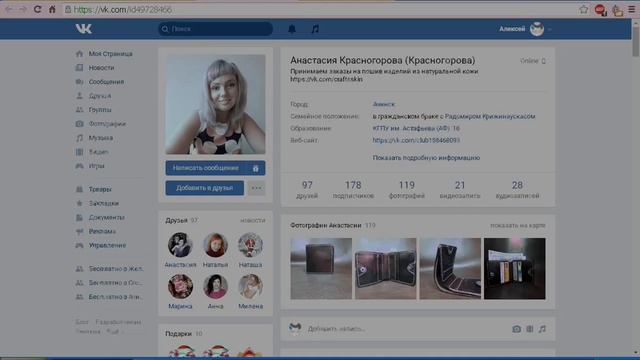Attach video with film icon in post box
Image resolution: width=640 pixels, height=360 pixels.
[529, 329]
